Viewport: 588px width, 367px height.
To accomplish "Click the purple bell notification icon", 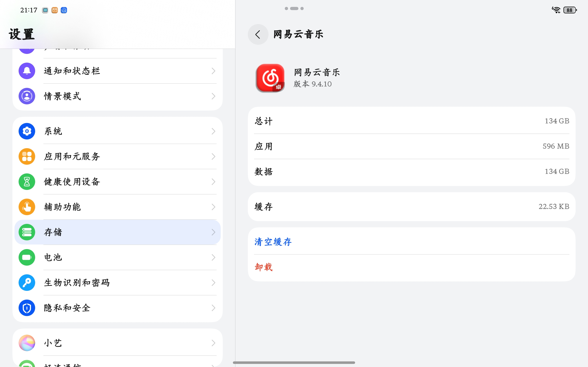I will coord(27,71).
